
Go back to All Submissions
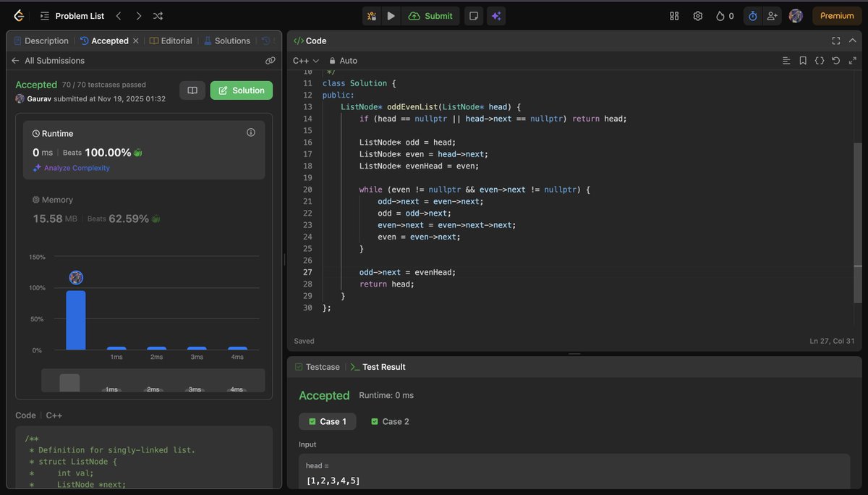point(48,61)
